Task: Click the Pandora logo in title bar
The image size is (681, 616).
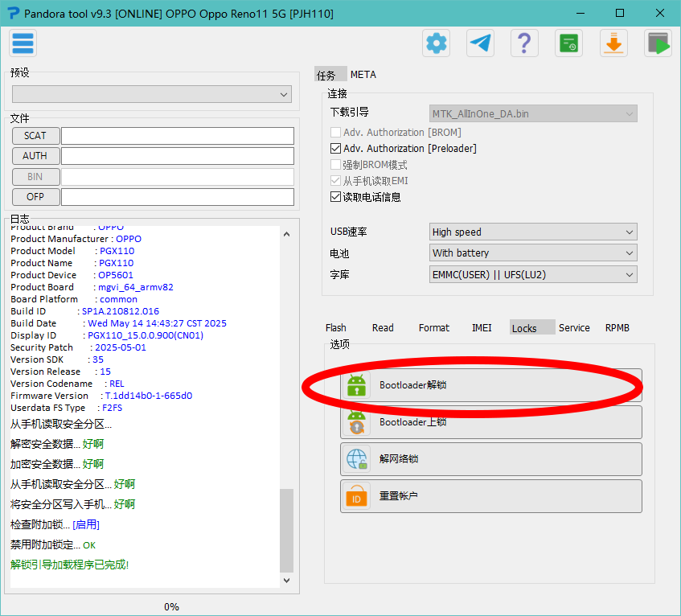Action: pos(14,13)
